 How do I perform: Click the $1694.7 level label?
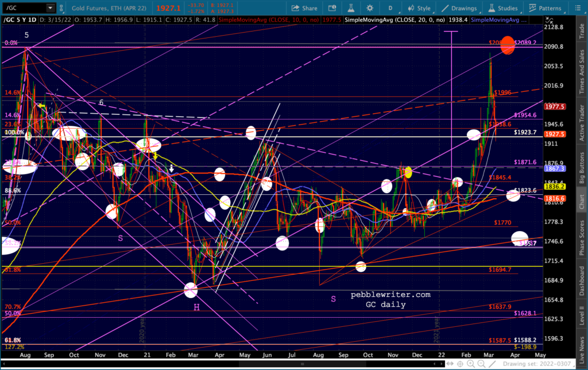point(500,270)
